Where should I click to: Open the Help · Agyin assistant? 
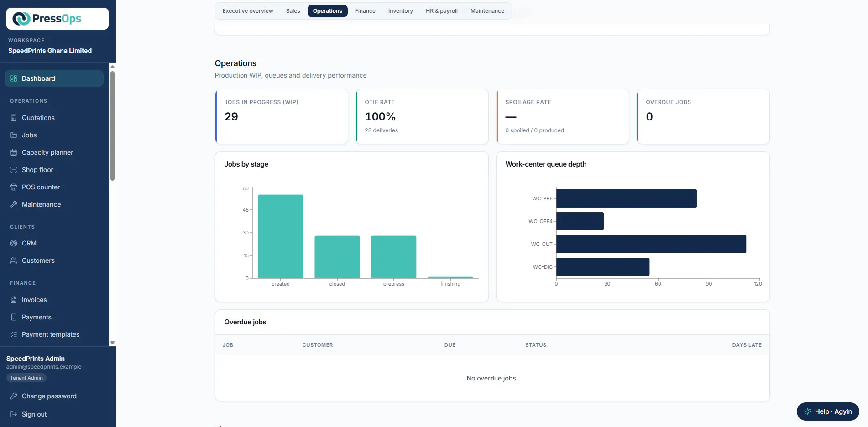coord(828,411)
